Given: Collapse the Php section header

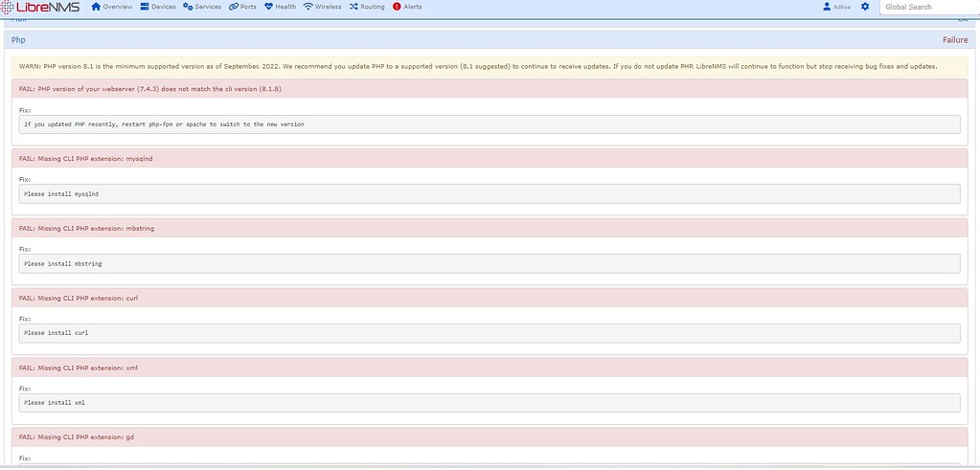Looking at the screenshot, I should [490, 40].
